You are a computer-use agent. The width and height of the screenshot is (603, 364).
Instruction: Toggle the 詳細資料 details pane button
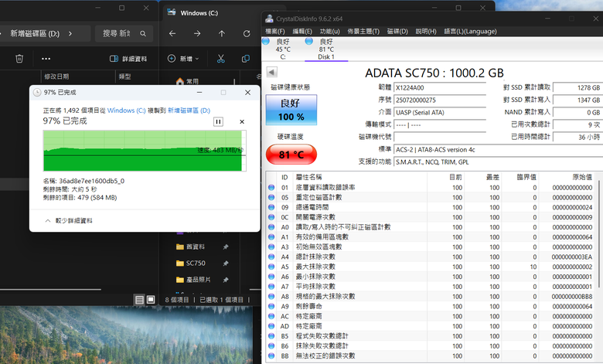point(128,59)
